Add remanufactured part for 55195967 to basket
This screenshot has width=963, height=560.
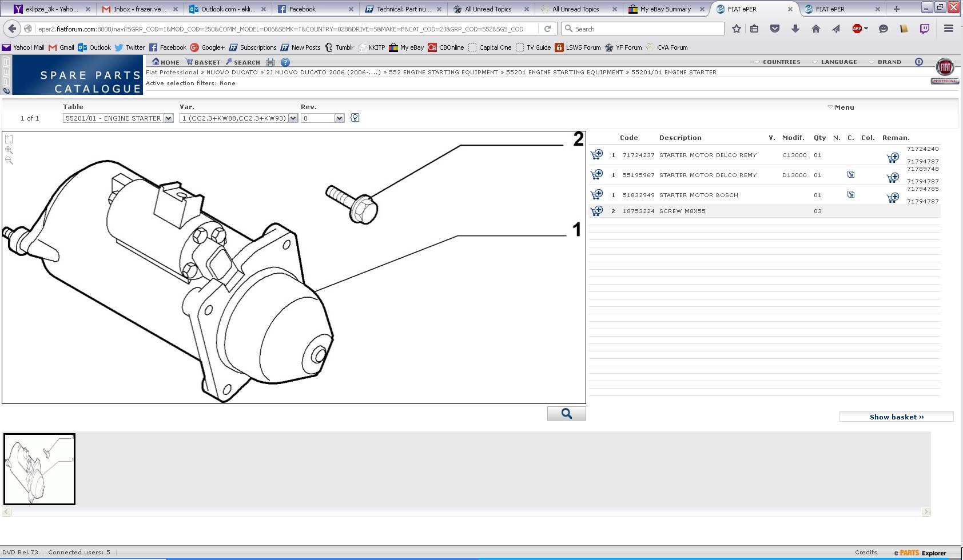[893, 178]
